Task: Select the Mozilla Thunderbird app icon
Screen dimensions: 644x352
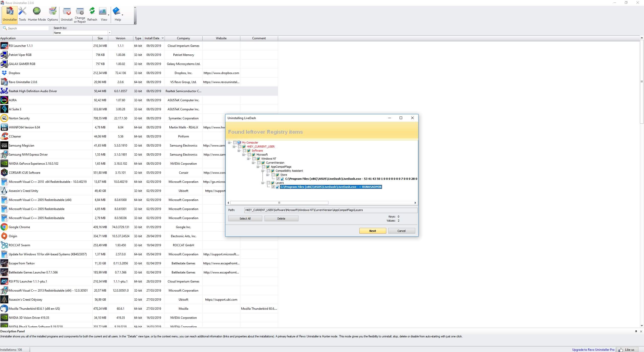Action: [x=4, y=309]
